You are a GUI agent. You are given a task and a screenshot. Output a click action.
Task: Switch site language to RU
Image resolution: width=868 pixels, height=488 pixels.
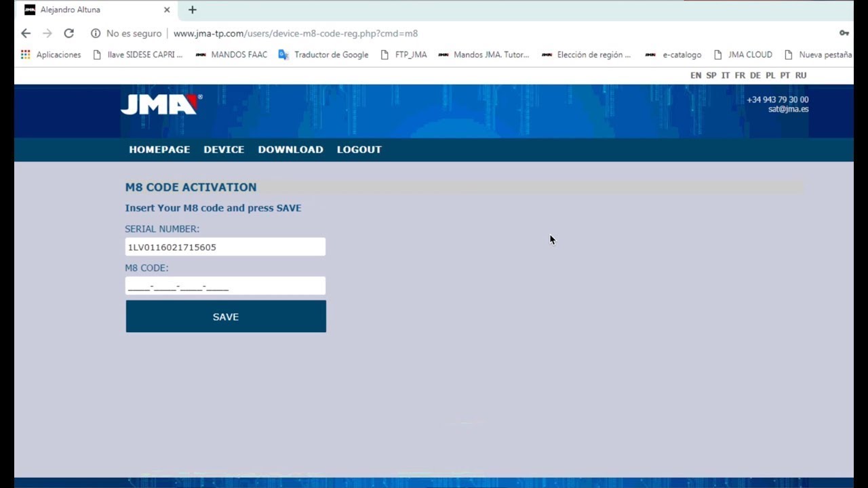(801, 75)
